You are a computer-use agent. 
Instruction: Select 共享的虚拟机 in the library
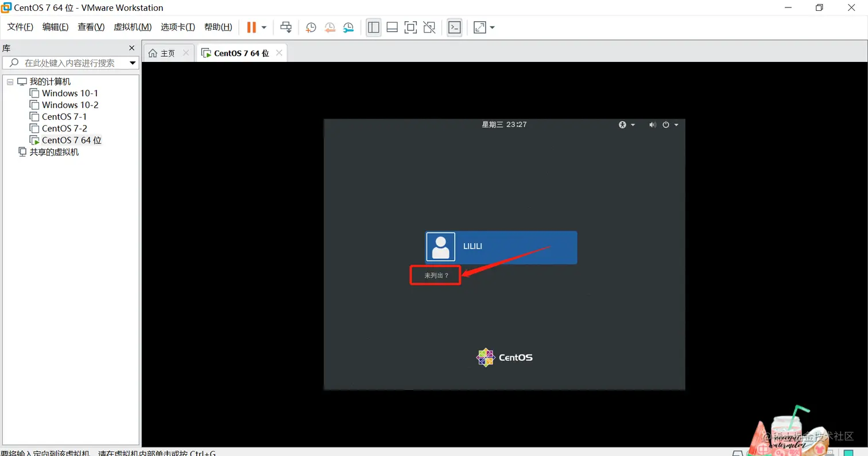[54, 152]
